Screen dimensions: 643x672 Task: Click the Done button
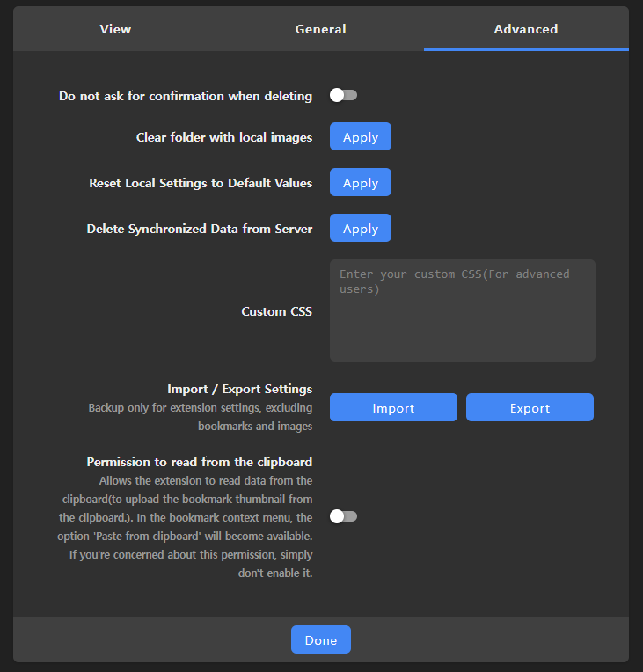coord(321,639)
